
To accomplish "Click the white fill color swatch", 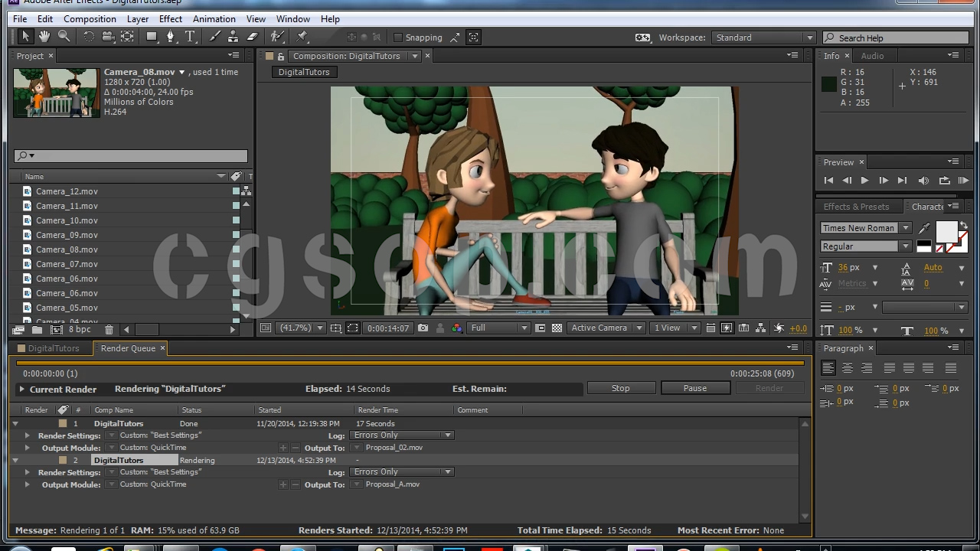I will [946, 231].
